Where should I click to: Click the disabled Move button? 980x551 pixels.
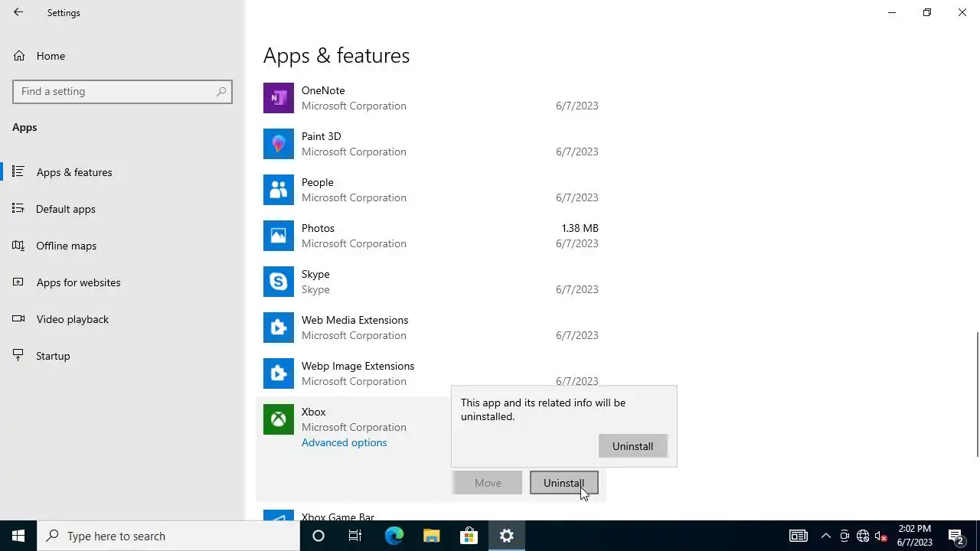click(488, 483)
